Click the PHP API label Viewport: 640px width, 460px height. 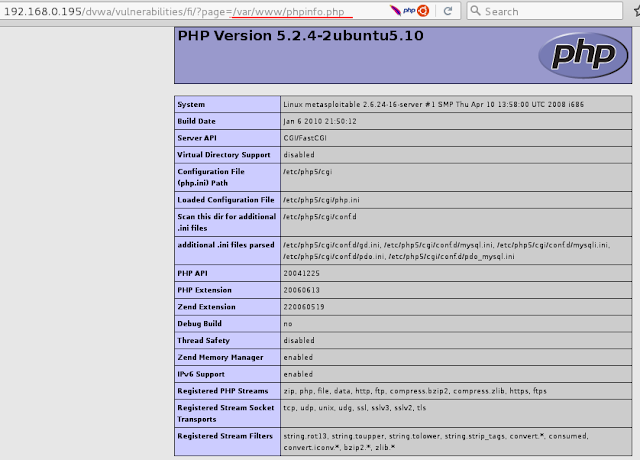pos(192,273)
